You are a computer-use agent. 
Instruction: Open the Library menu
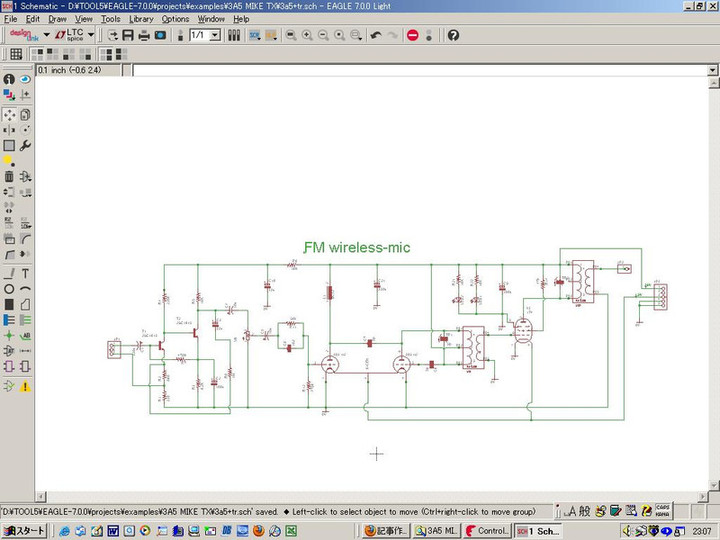click(141, 19)
